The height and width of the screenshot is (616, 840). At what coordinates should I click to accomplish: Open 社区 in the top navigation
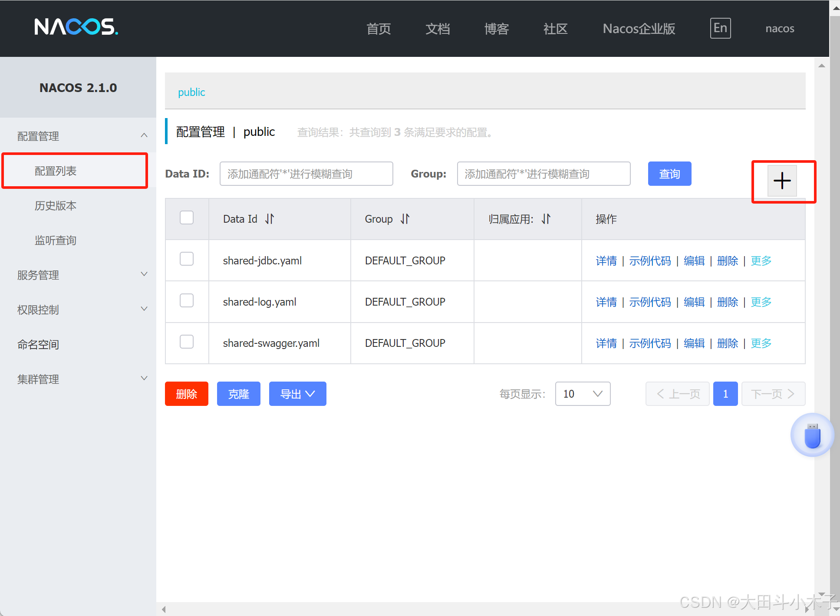click(556, 29)
